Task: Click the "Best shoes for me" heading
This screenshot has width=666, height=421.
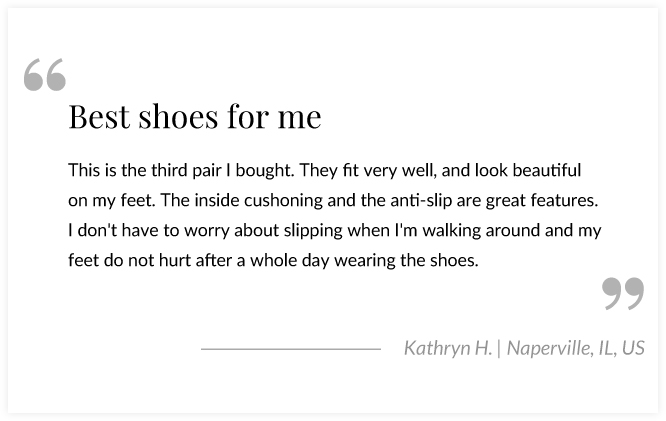Action: pyautogui.click(x=195, y=117)
